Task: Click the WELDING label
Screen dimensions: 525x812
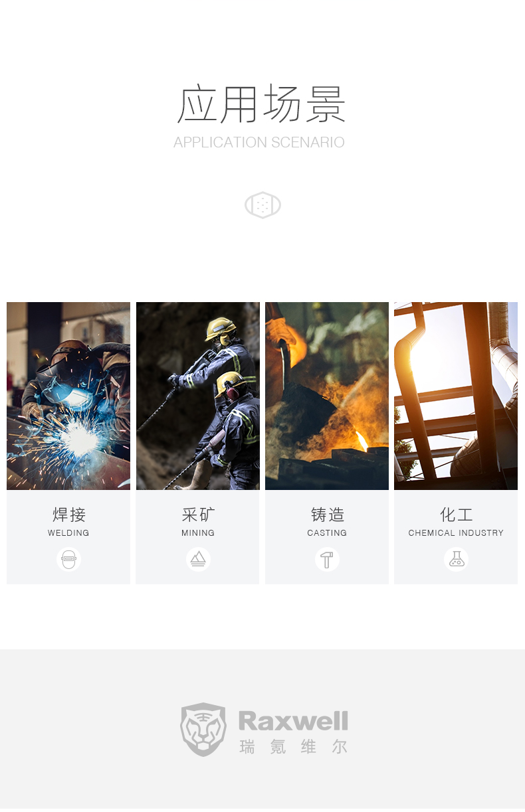Action: [68, 533]
